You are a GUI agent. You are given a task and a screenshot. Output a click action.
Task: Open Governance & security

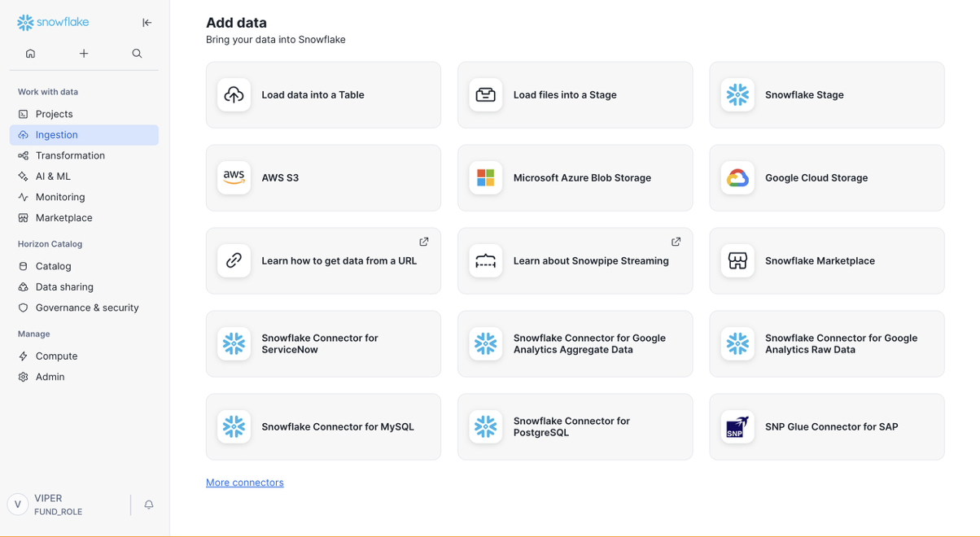point(84,308)
